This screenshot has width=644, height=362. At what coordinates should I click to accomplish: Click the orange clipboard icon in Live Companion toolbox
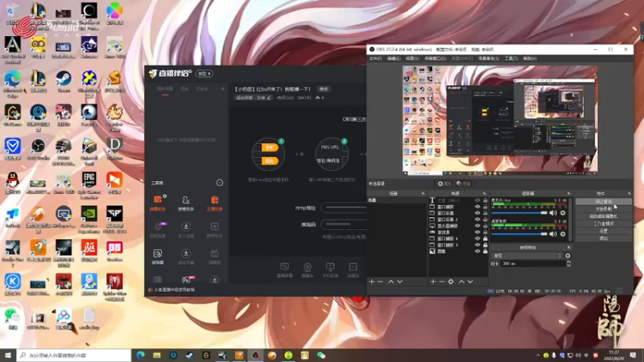214,200
